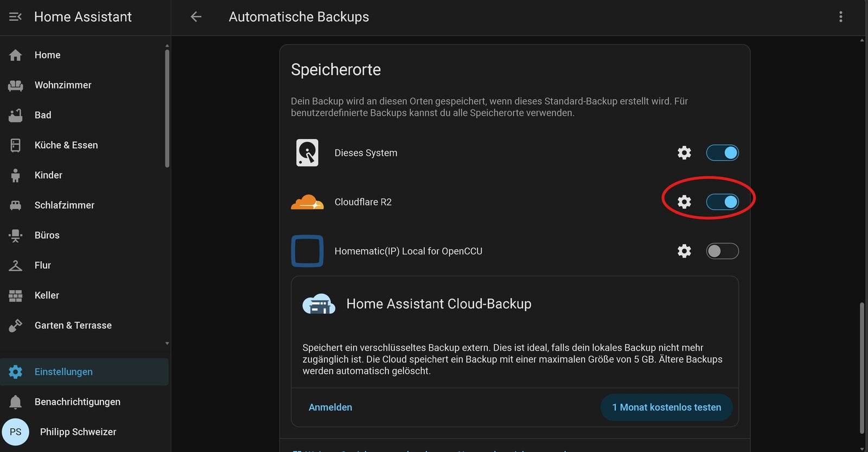Click the Bad bathtub icon
Screen dimensions: 868x452
[16, 115]
